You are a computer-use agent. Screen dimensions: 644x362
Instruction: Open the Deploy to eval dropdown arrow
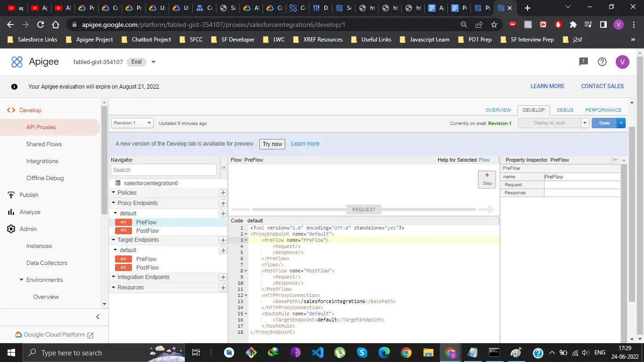(x=585, y=123)
